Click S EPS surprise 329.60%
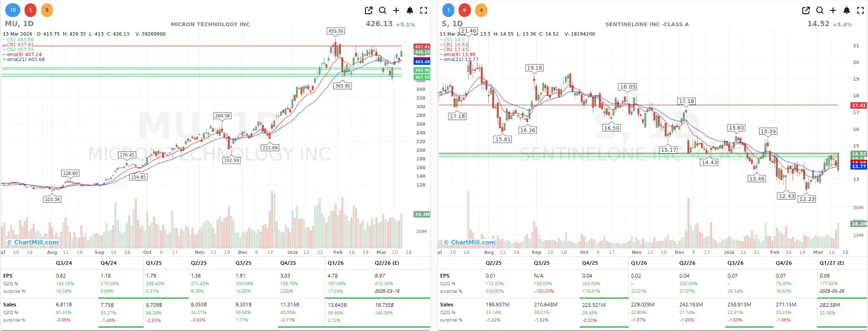 [495, 291]
